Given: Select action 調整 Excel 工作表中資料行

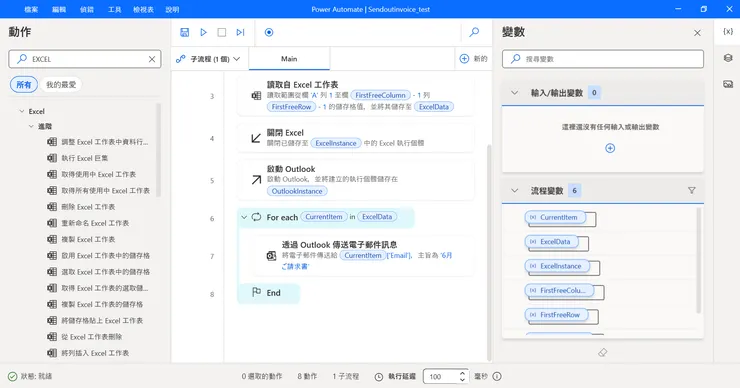Looking at the screenshot, I should point(98,142).
